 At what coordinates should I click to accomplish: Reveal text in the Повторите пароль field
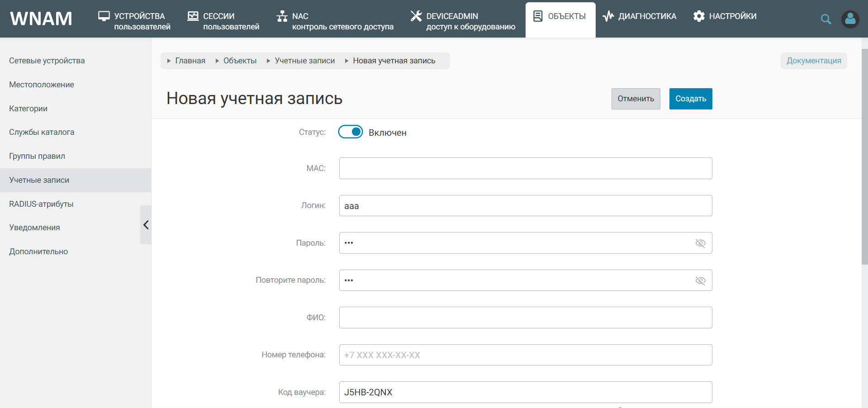click(x=700, y=281)
